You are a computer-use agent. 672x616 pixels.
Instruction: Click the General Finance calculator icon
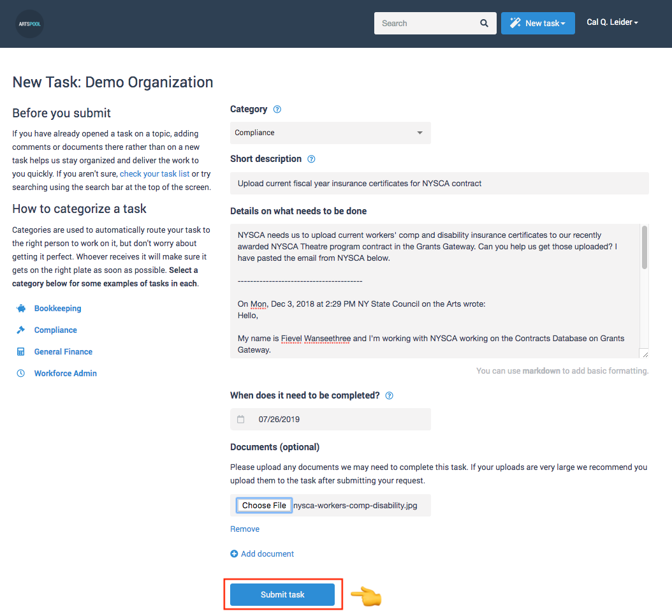pos(20,351)
